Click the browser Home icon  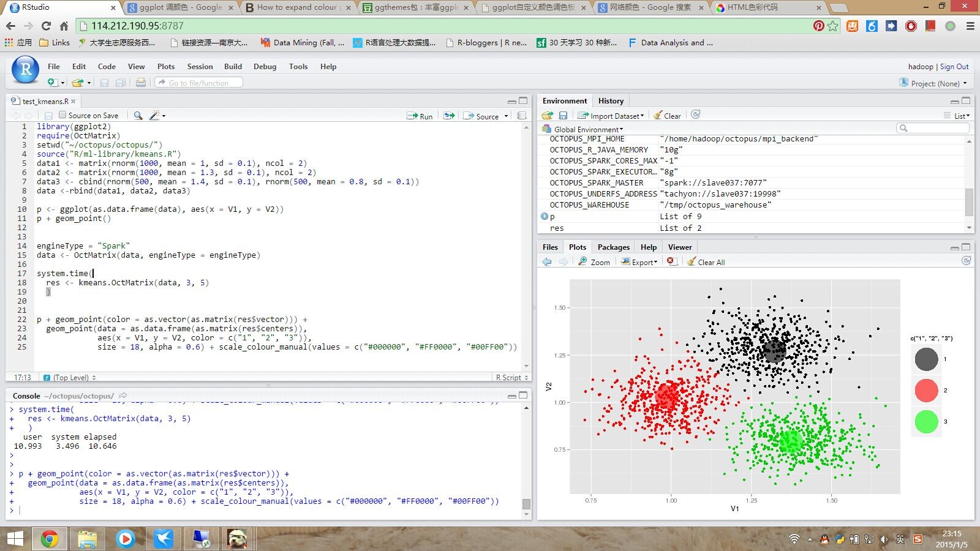tap(64, 26)
